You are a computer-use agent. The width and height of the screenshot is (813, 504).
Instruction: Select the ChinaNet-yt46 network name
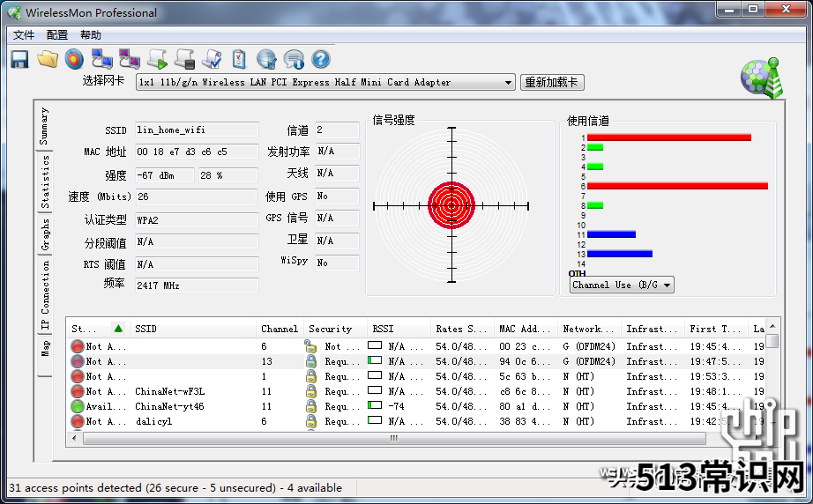(x=169, y=406)
